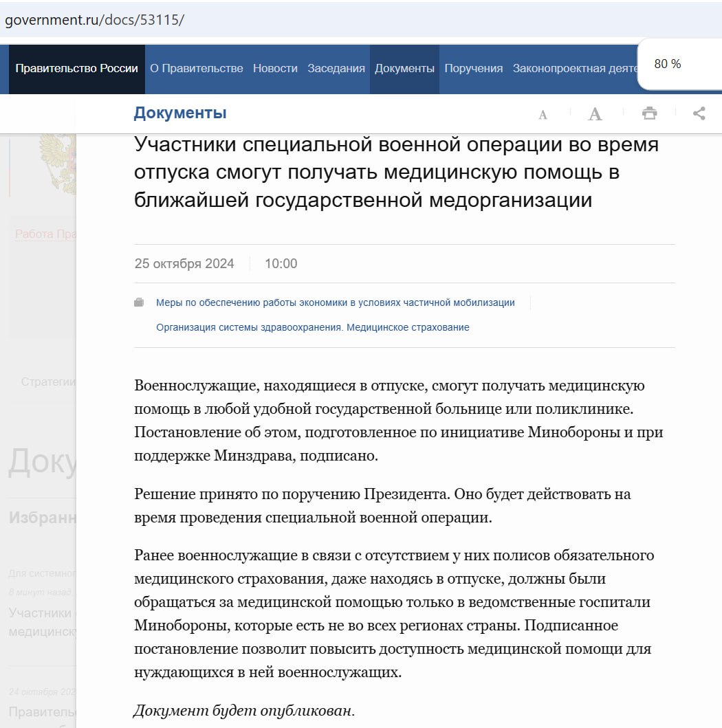Click the dimmed Стратегии tab in background

point(48,382)
